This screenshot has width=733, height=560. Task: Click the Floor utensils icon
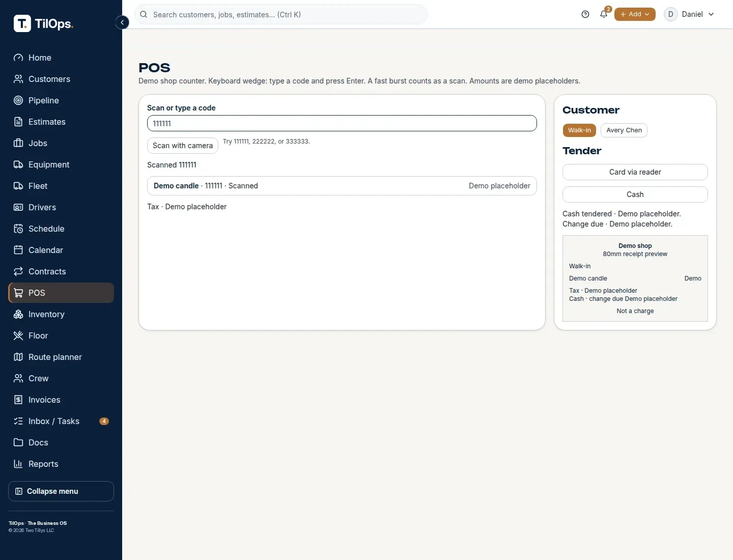(18, 335)
